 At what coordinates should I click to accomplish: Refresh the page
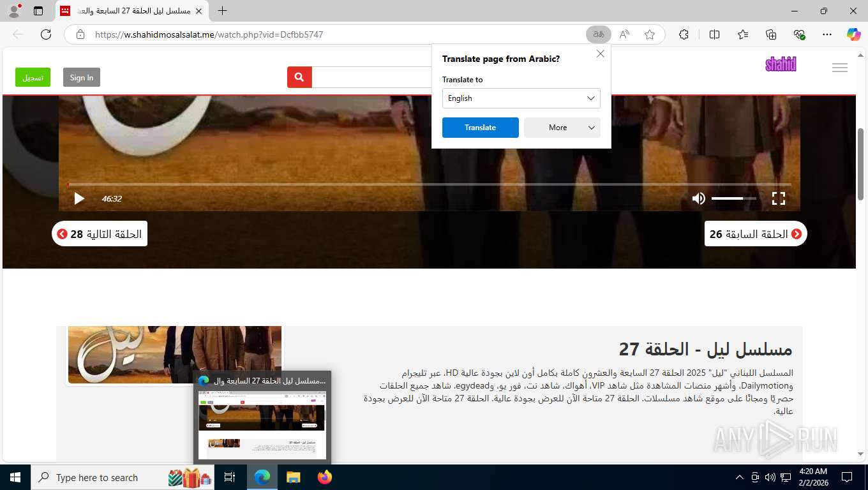[x=46, y=34]
